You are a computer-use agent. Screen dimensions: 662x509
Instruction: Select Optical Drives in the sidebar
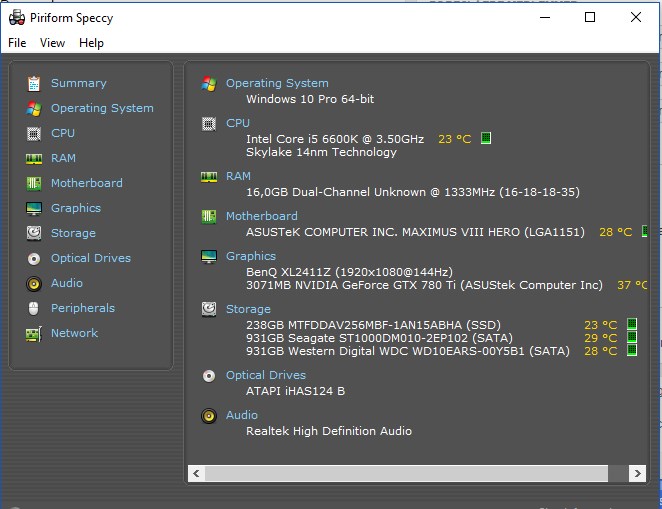pos(91,258)
